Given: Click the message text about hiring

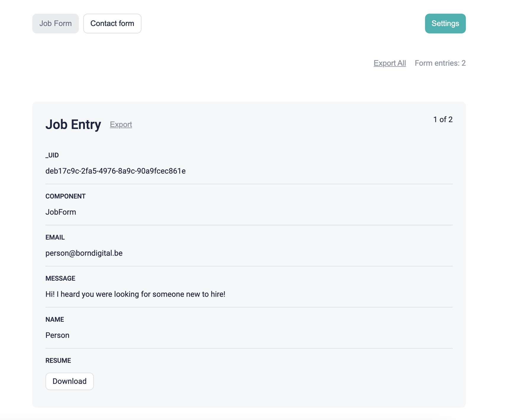Looking at the screenshot, I should [x=135, y=294].
